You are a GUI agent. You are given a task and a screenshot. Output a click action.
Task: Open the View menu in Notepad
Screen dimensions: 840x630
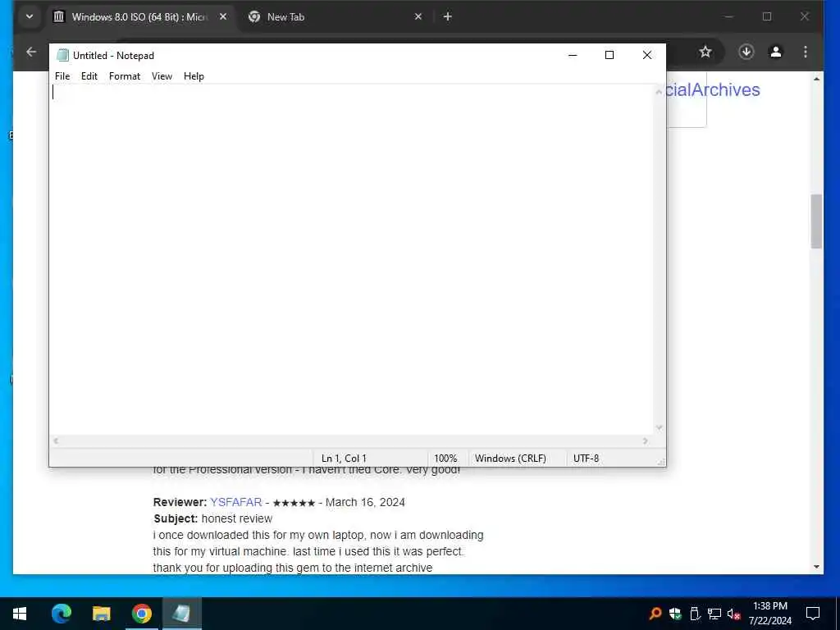click(x=162, y=76)
